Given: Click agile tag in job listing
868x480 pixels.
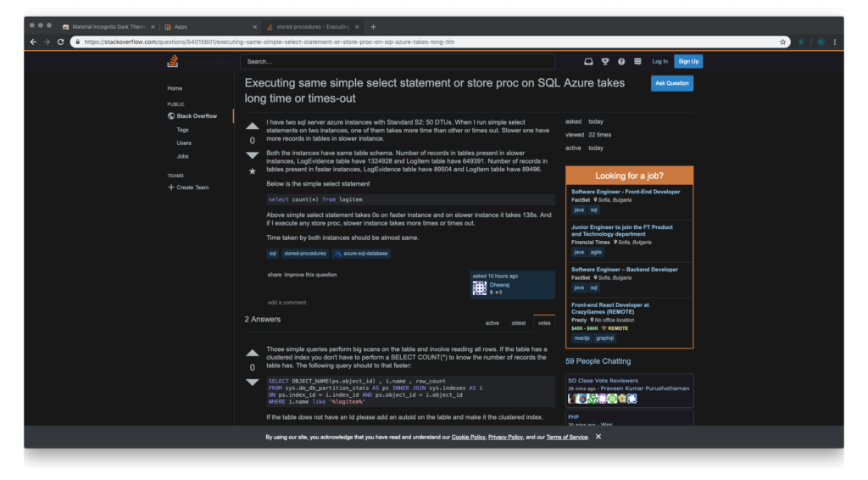Looking at the screenshot, I should coord(596,253).
